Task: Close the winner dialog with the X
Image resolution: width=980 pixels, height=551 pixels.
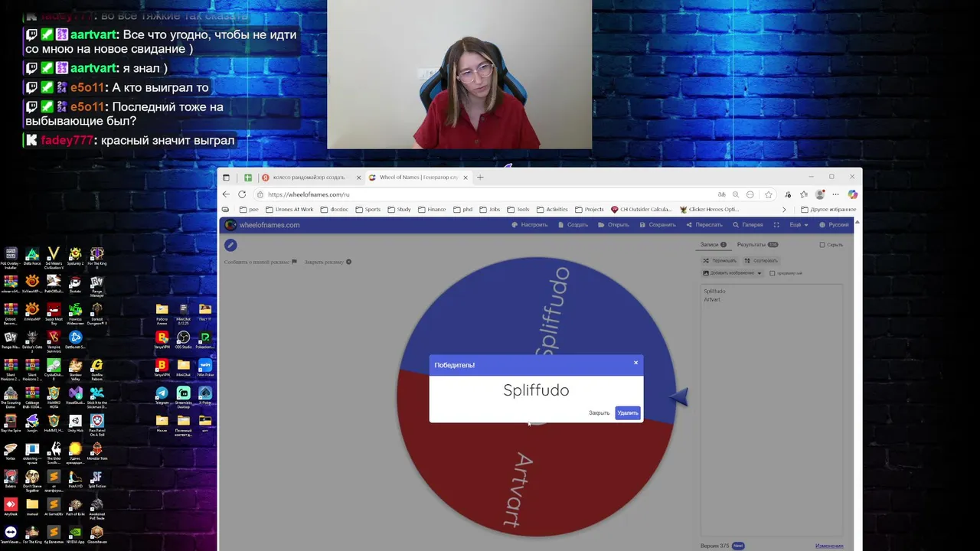Action: [635, 363]
